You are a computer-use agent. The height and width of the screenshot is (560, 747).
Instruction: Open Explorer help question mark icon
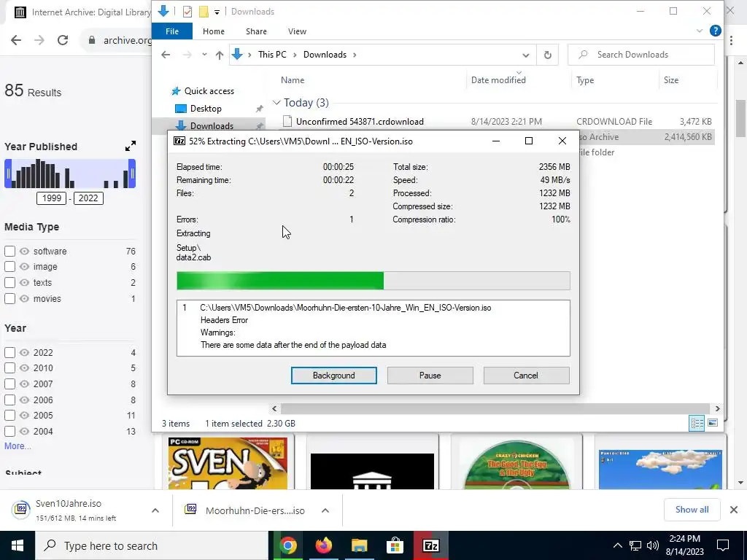coord(715,31)
